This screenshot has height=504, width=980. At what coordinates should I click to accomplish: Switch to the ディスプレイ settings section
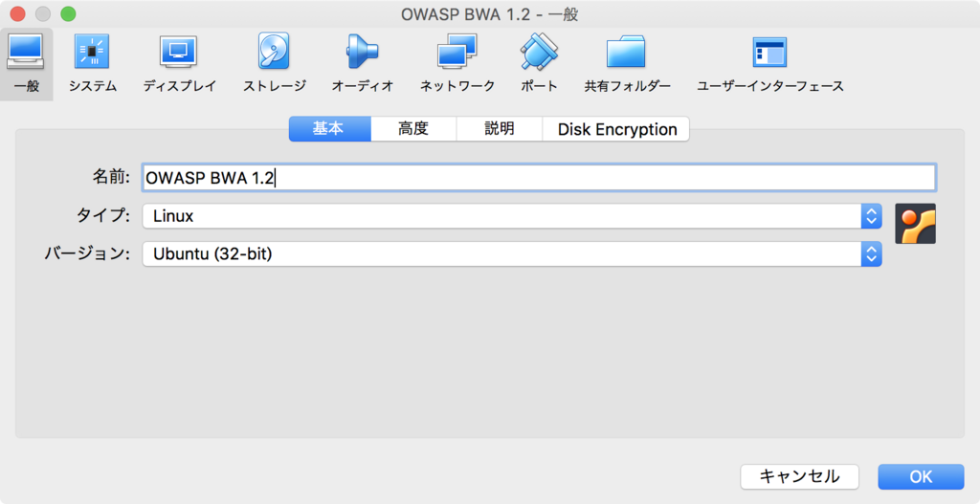pyautogui.click(x=179, y=64)
